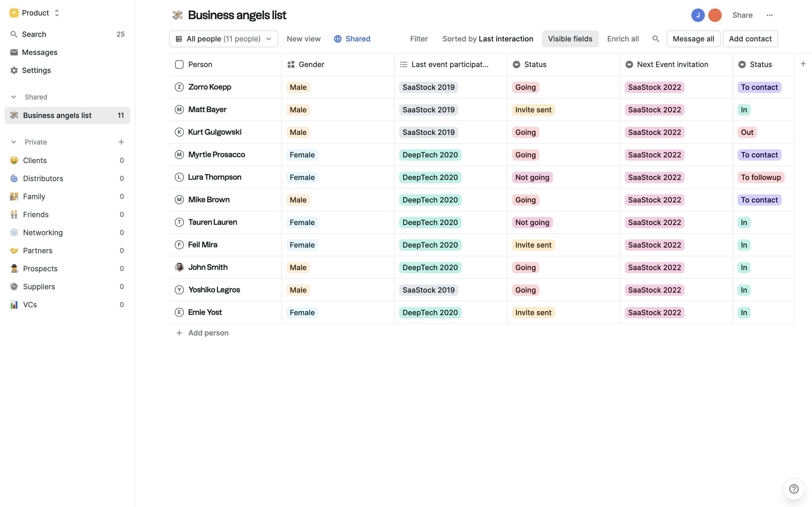Click John Smith's profile photo
The image size is (812, 507).
point(179,267)
